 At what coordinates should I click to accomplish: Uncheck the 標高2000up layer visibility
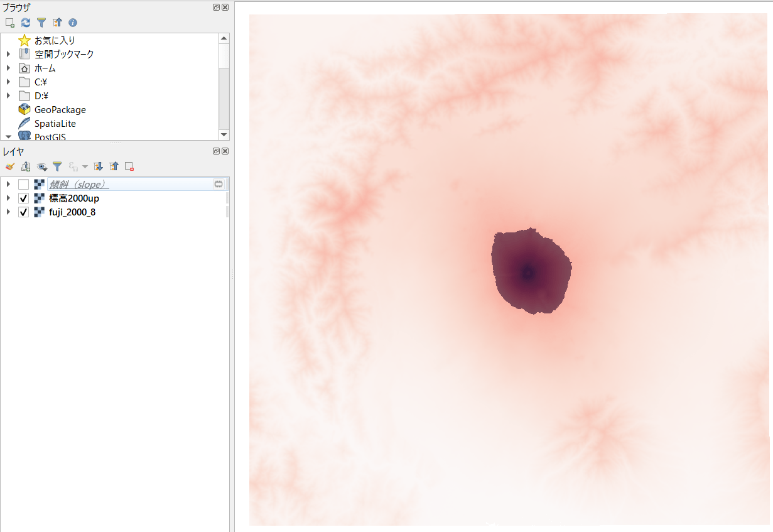pyautogui.click(x=23, y=198)
